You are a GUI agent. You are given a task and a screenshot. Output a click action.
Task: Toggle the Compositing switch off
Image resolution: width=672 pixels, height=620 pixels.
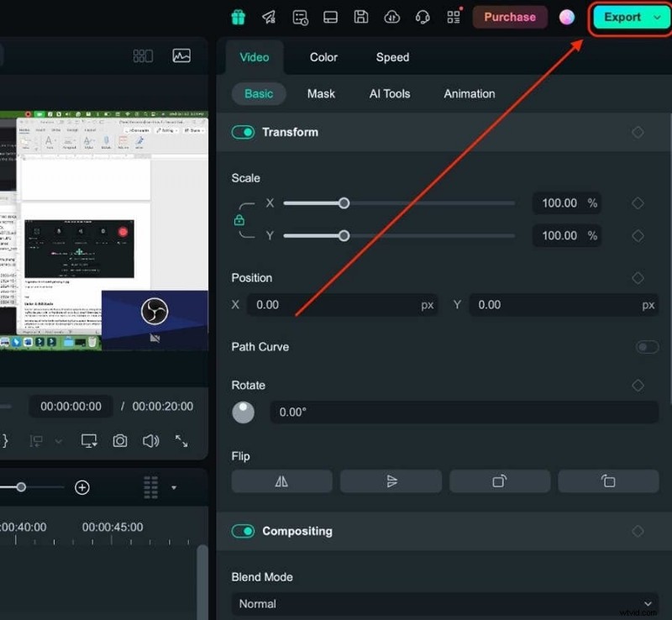(243, 531)
